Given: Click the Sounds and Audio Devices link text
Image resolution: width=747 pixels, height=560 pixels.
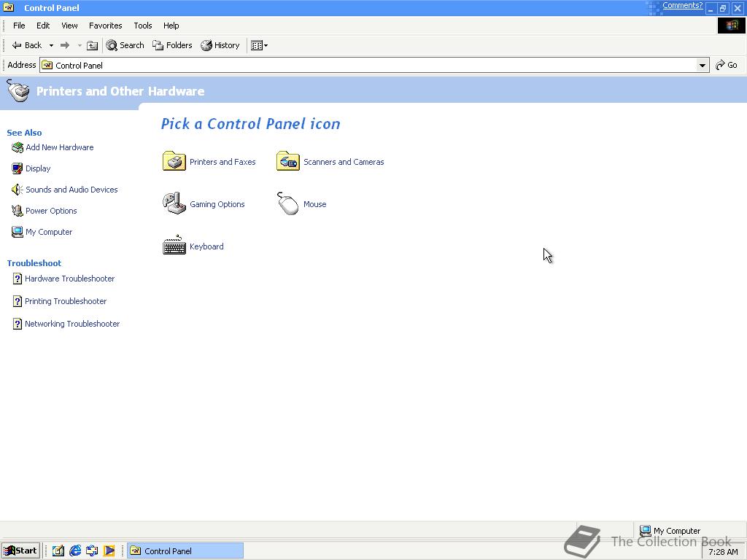Looking at the screenshot, I should click(x=71, y=190).
